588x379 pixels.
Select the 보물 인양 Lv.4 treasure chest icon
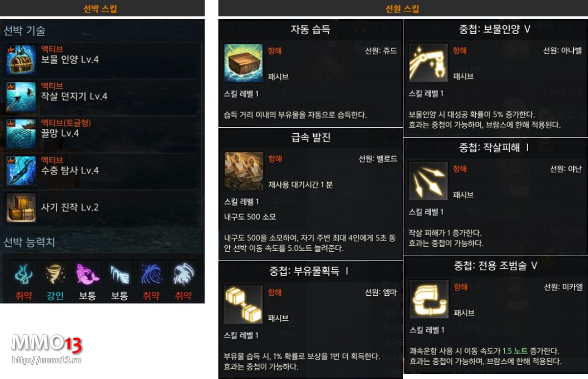pyautogui.click(x=21, y=59)
